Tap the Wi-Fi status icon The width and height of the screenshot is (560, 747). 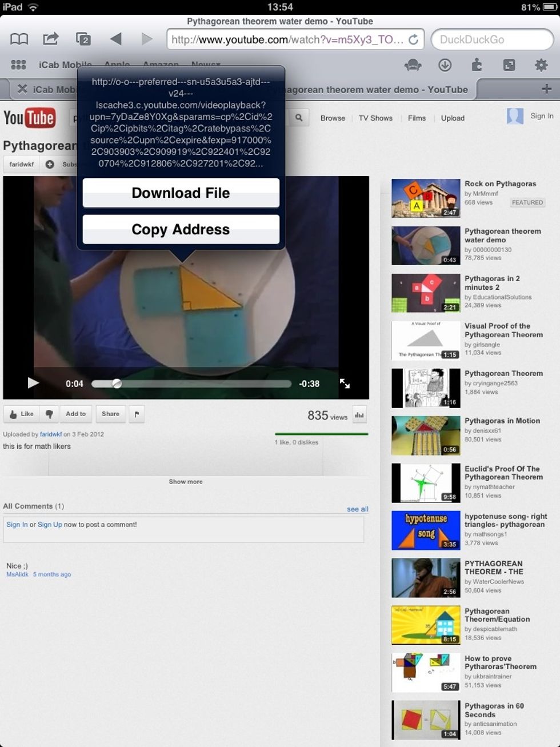[x=34, y=7]
